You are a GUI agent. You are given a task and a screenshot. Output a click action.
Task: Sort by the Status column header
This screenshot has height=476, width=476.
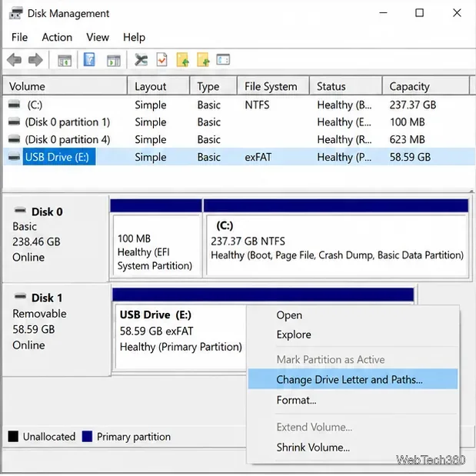[346, 86]
